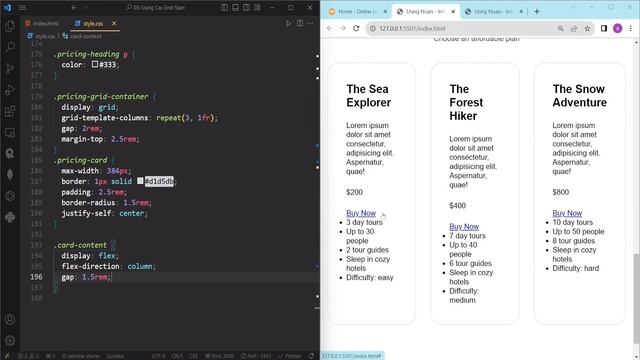The image size is (640, 360).
Task: Click the share page icon in address bar
Action: tap(574, 28)
